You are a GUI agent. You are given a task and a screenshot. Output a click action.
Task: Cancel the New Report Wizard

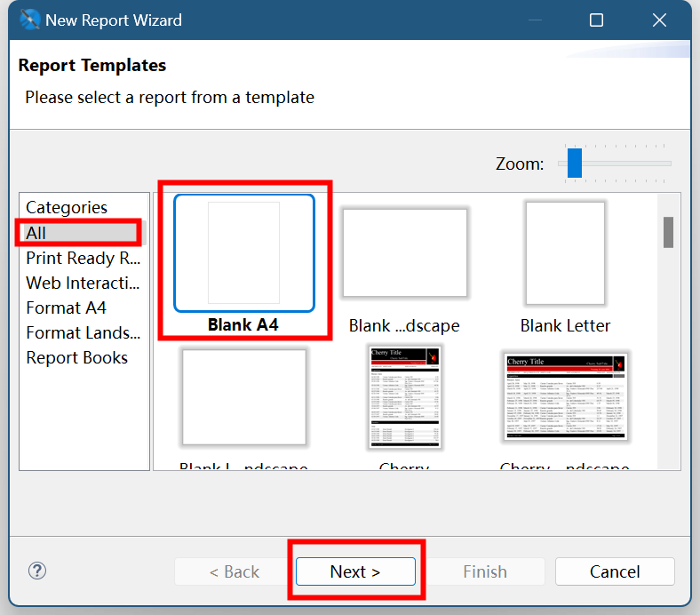pyautogui.click(x=615, y=571)
